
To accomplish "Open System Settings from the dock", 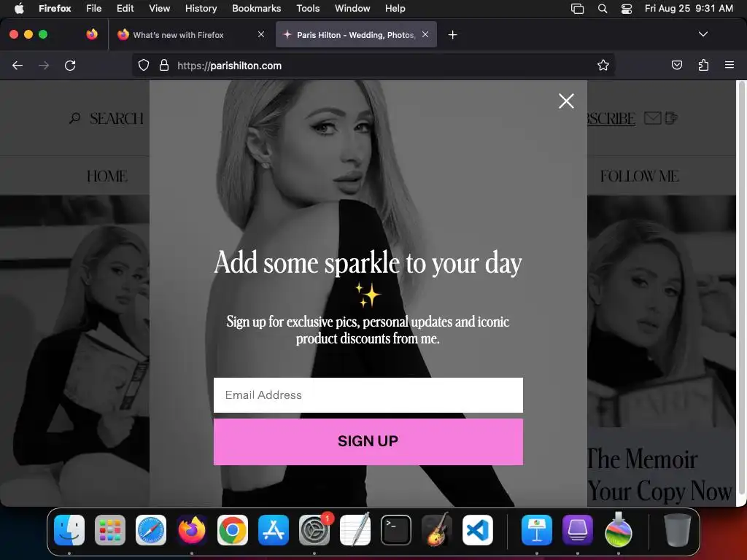I will coord(314,530).
